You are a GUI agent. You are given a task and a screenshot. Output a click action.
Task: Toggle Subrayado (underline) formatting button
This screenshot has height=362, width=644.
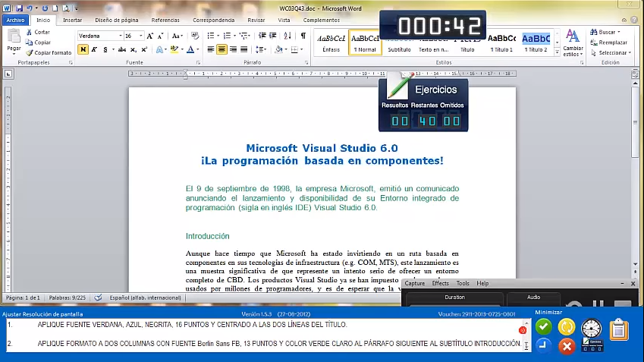coord(105,49)
